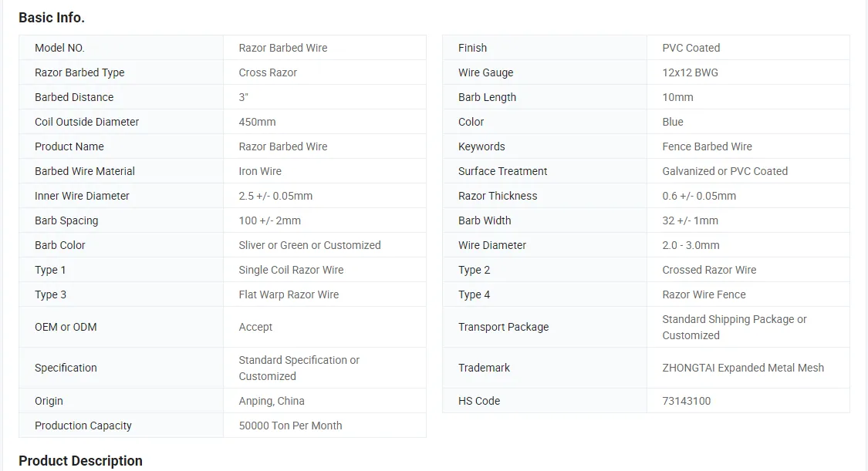Select the 450mm coil diameter value
Viewport: 868px width, 471px height.
[x=257, y=122]
